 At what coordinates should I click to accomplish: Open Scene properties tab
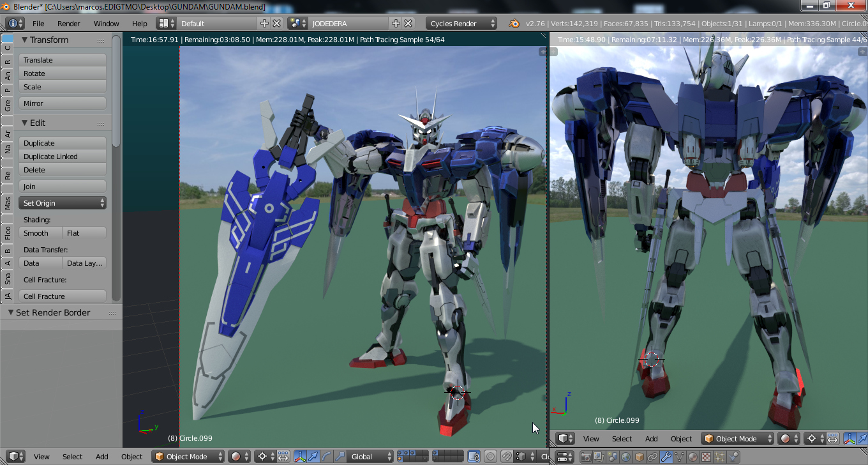(x=613, y=457)
